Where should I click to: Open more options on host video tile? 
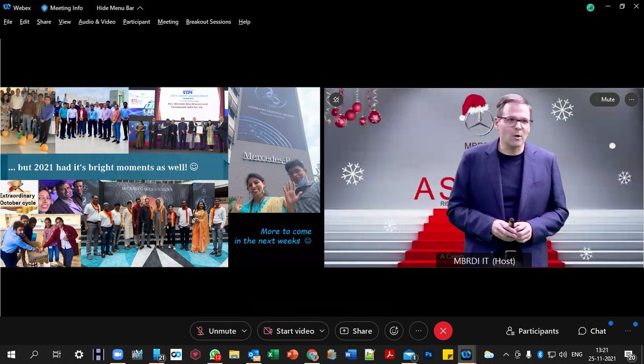632,99
